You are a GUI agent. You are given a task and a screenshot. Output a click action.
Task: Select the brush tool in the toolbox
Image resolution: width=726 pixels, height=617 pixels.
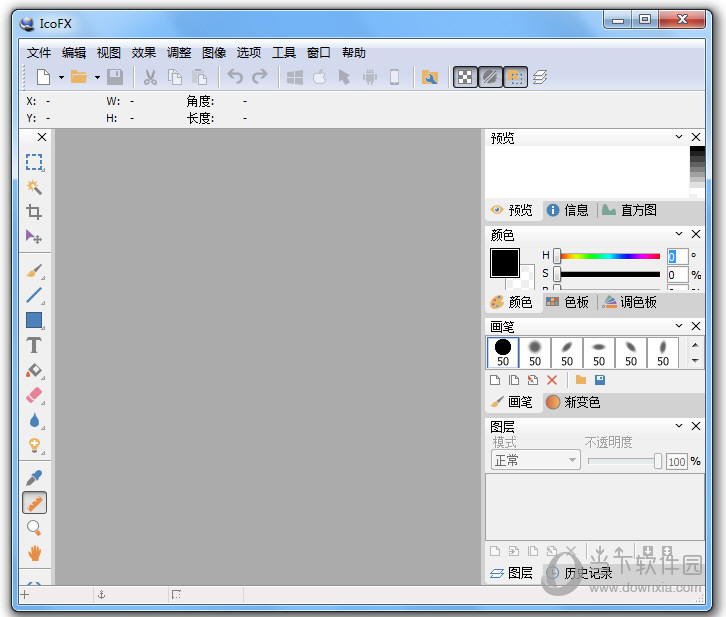(x=34, y=271)
